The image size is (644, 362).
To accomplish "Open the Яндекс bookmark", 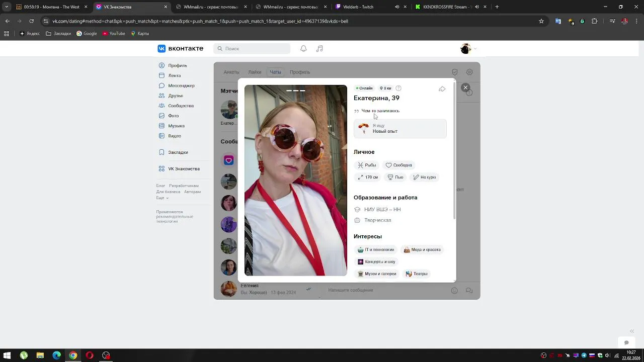I will click(x=30, y=33).
